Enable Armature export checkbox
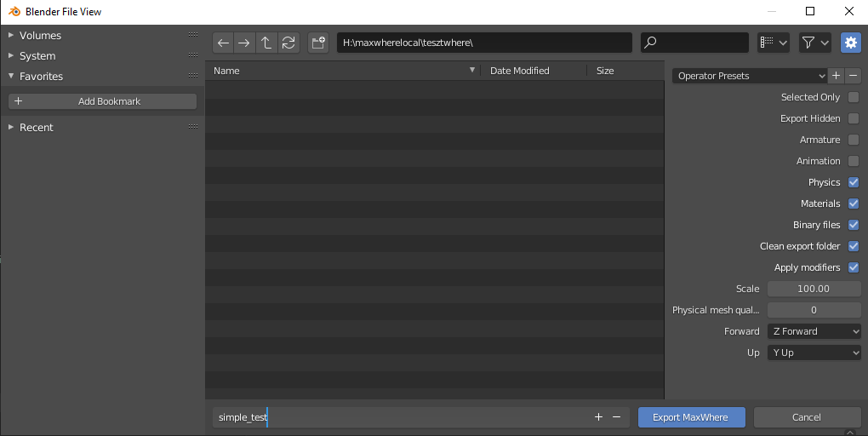Viewport: 868px width, 436px height. click(854, 140)
